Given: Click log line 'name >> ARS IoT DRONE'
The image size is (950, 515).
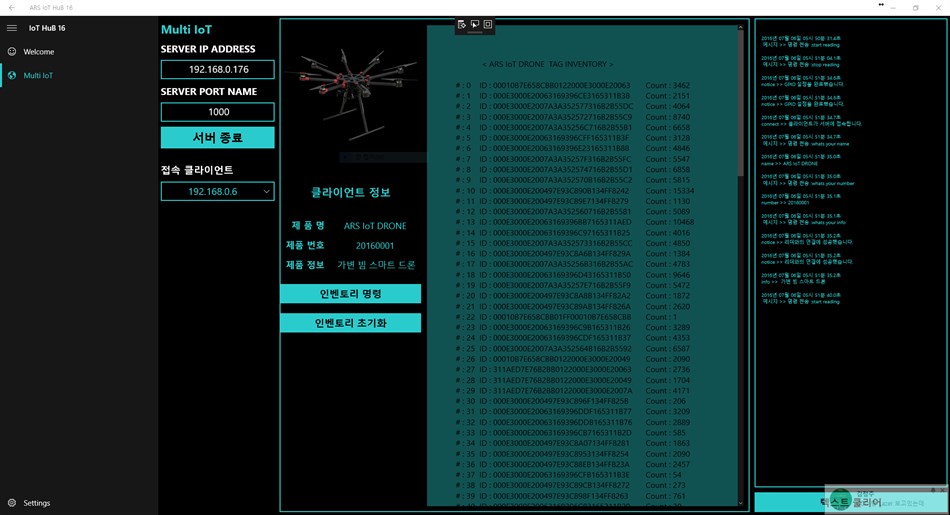Looking at the screenshot, I should [789, 164].
